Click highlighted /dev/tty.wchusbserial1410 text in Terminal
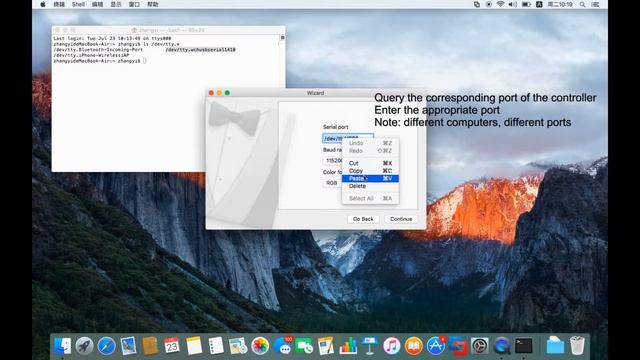The width and height of the screenshot is (640, 360). (x=200, y=49)
